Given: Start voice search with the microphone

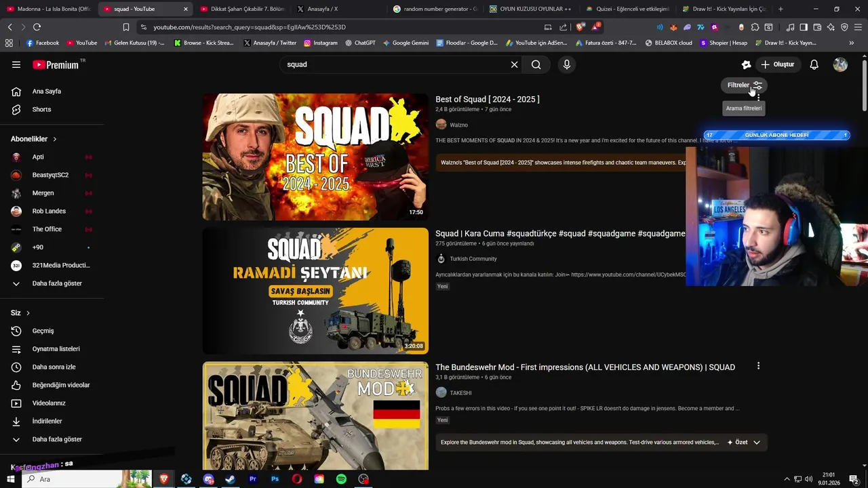Looking at the screenshot, I should click(567, 64).
